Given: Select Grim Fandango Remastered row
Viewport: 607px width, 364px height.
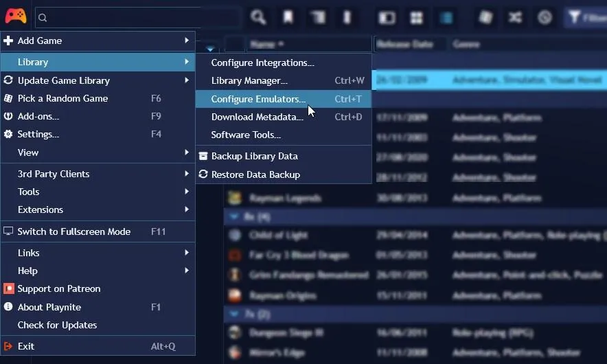Looking at the screenshot, I should [x=415, y=275].
